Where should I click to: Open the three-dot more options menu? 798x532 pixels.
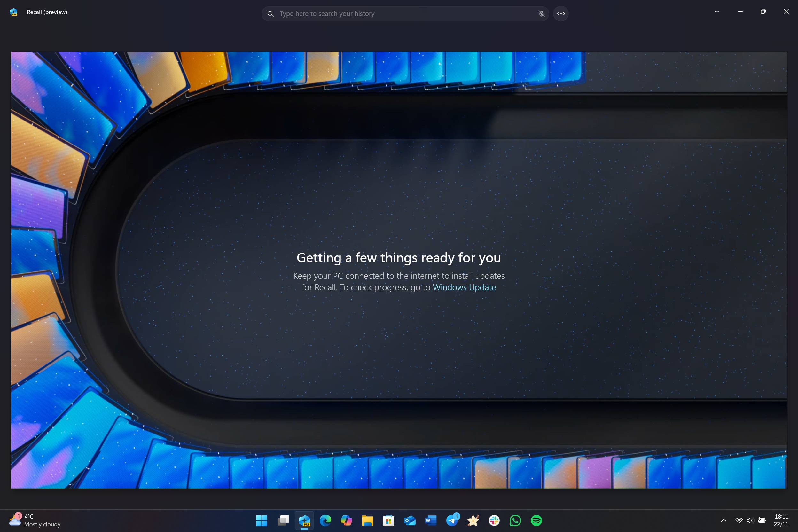coord(717,12)
